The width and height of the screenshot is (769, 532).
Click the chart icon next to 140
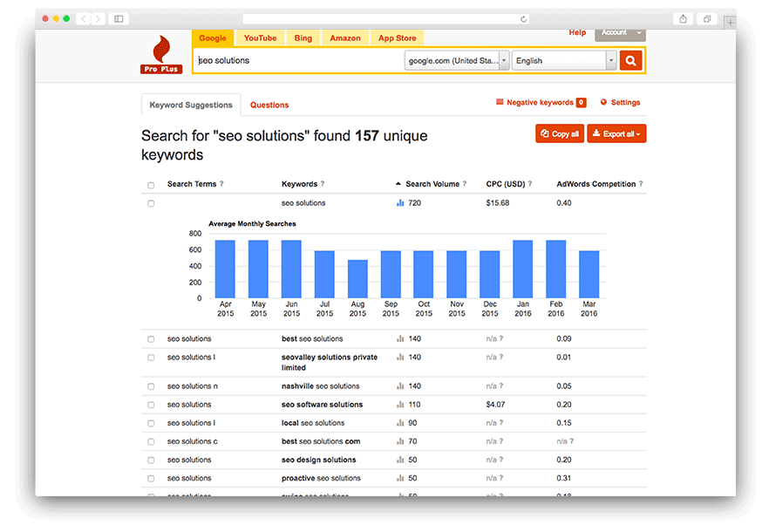coord(400,338)
